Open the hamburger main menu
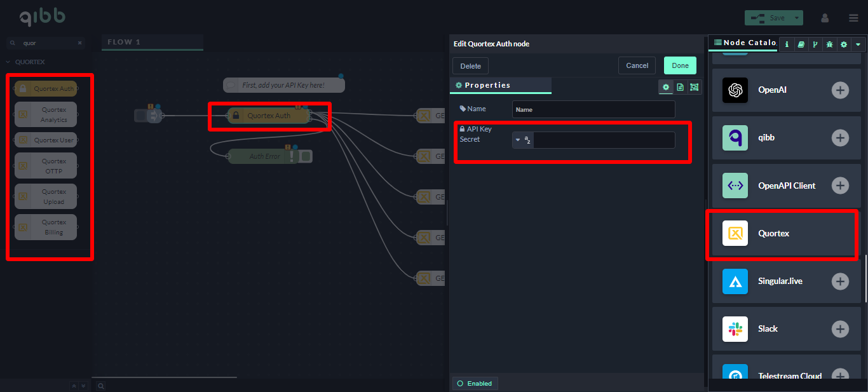 (x=853, y=18)
